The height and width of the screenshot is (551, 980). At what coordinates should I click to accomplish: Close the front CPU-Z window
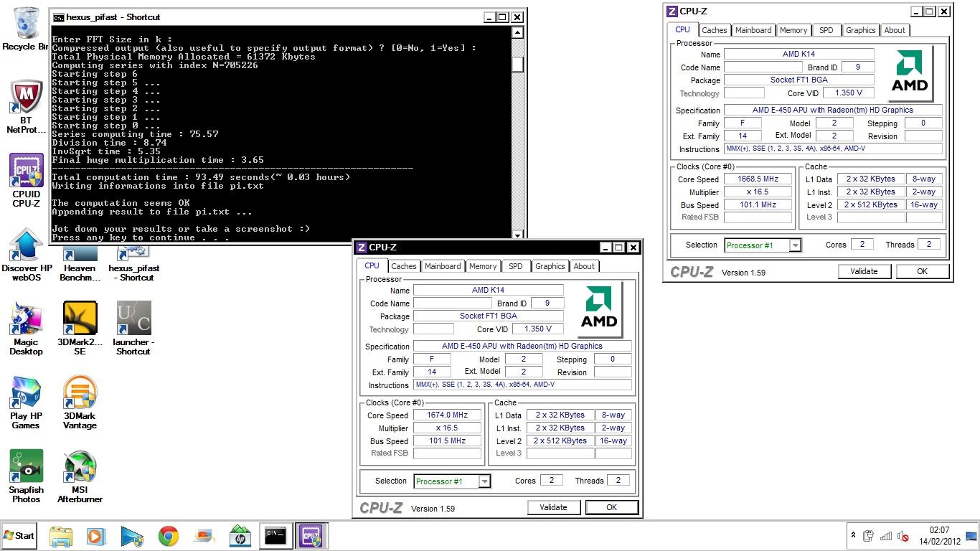tap(633, 248)
